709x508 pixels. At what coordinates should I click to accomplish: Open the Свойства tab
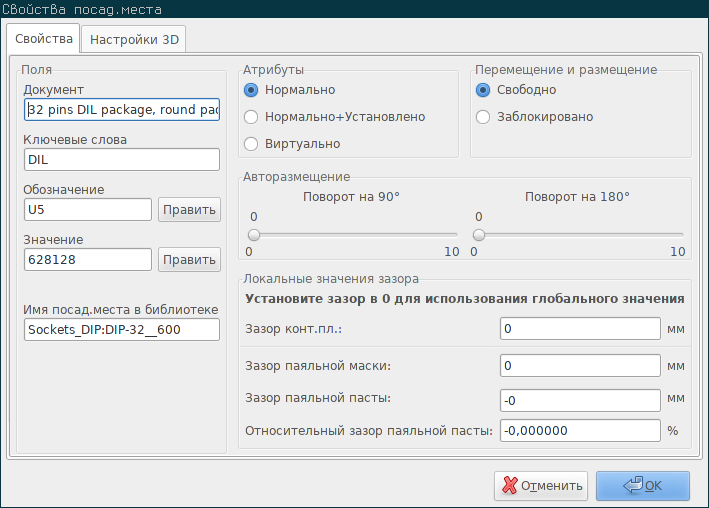[43, 38]
